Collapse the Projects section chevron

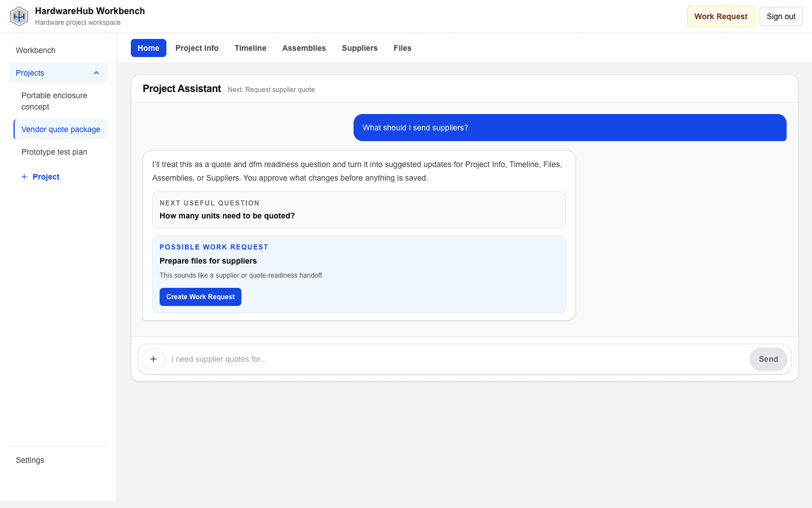click(x=96, y=73)
